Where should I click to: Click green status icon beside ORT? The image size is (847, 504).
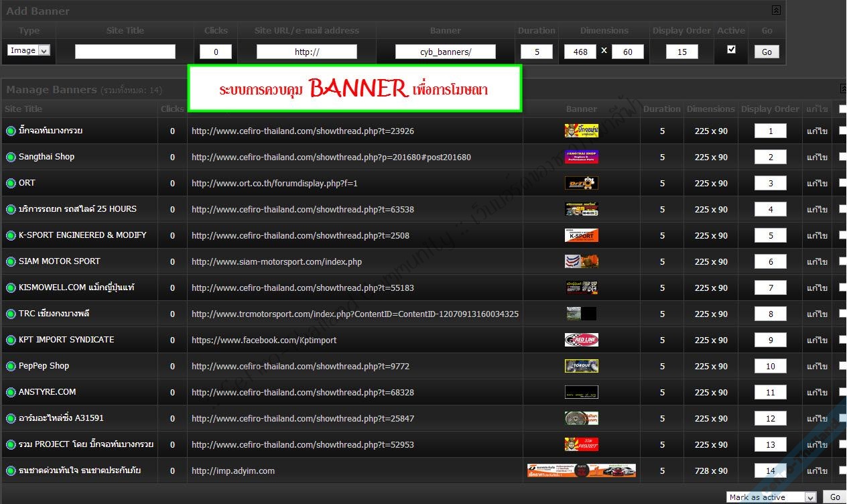pos(11,183)
